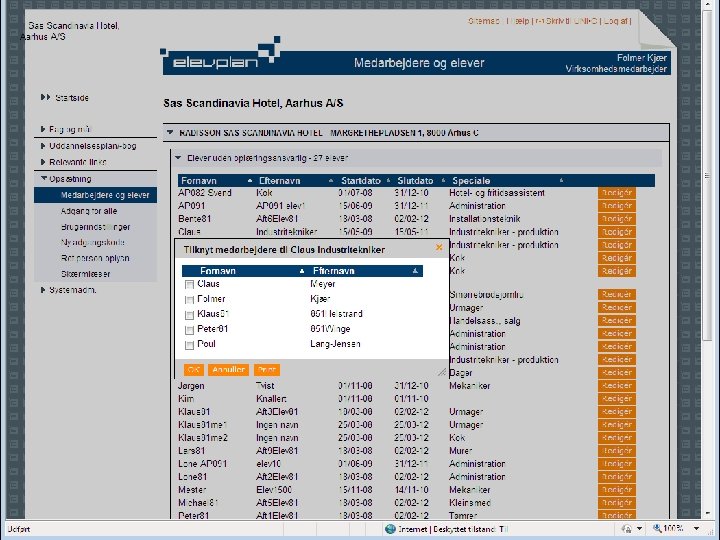Select the Michael81 name cell
This screenshot has width=720, height=540.
198,503
